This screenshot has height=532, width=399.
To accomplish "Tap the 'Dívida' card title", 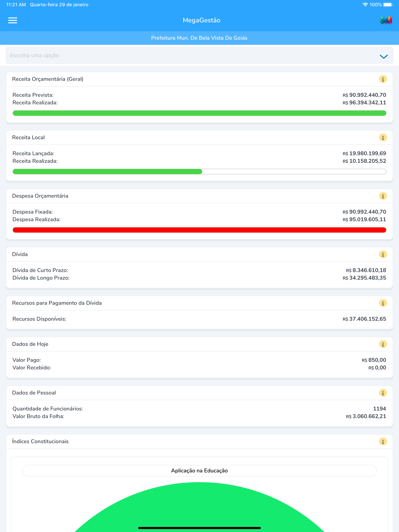I will [20, 255].
